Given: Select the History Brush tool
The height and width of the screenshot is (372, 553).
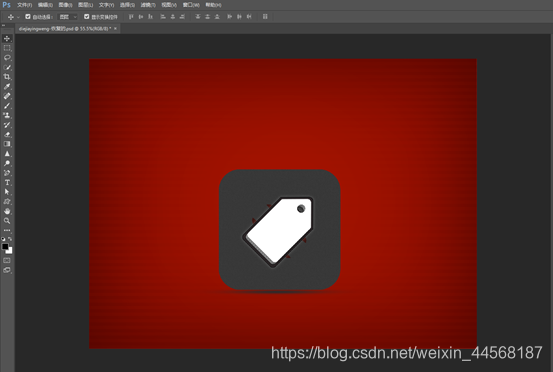Looking at the screenshot, I should [7, 125].
